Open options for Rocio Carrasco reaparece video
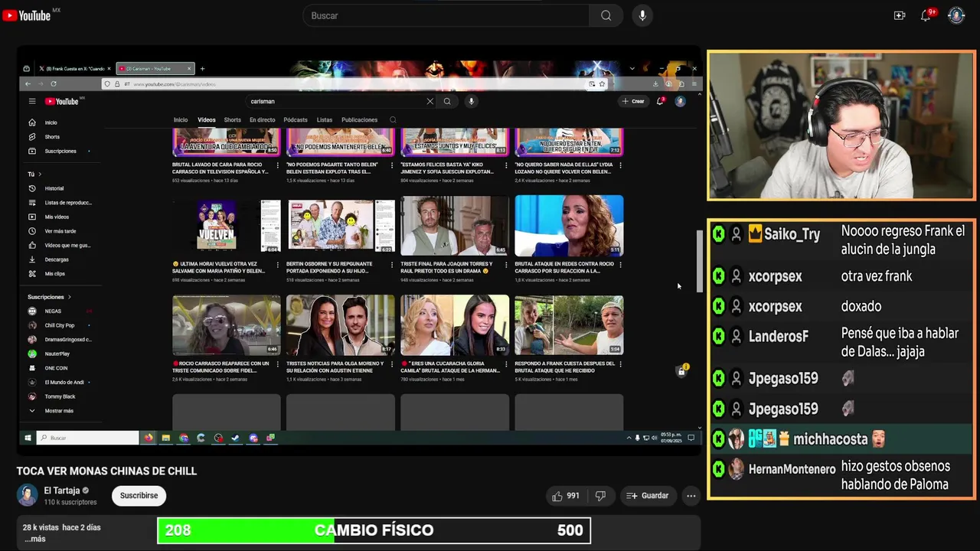The image size is (980, 551). (278, 364)
